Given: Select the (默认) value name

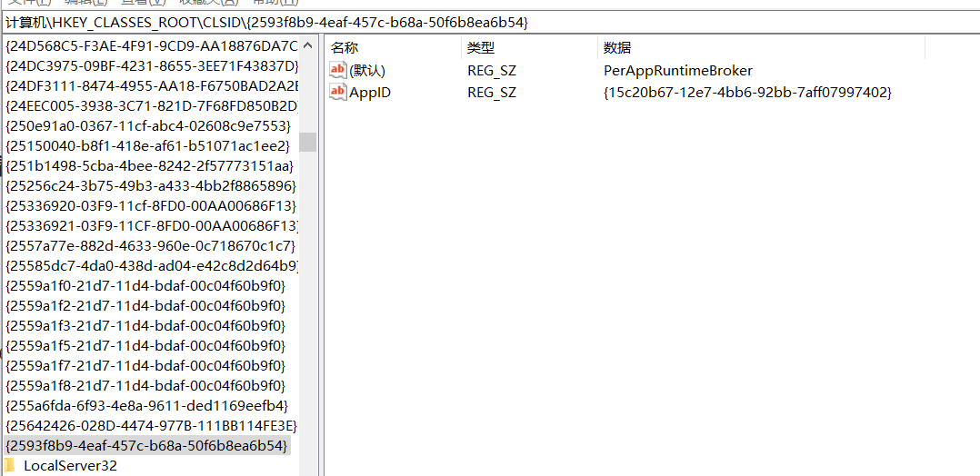Looking at the screenshot, I should pos(367,71).
